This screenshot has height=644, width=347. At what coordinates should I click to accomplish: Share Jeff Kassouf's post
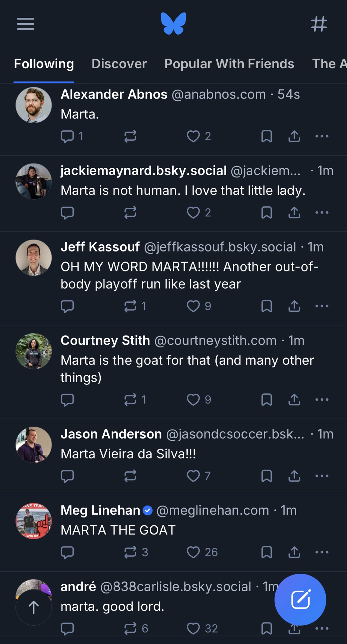coord(294,306)
